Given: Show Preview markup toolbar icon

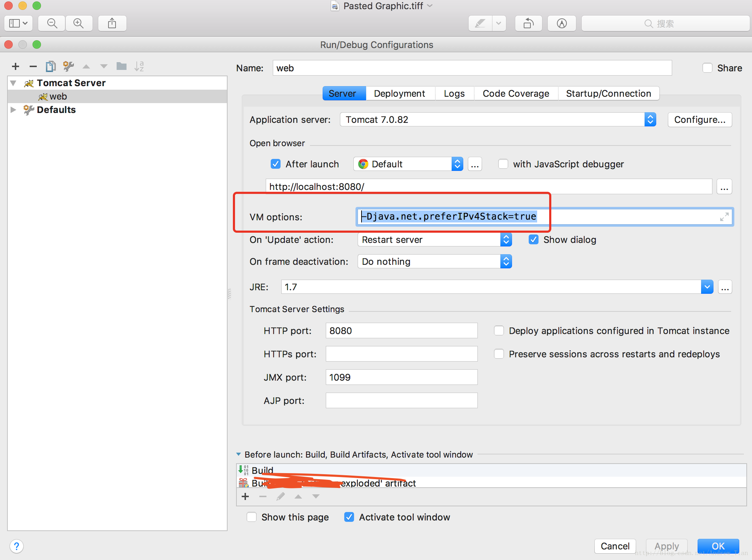Looking at the screenshot, I should tap(562, 23).
